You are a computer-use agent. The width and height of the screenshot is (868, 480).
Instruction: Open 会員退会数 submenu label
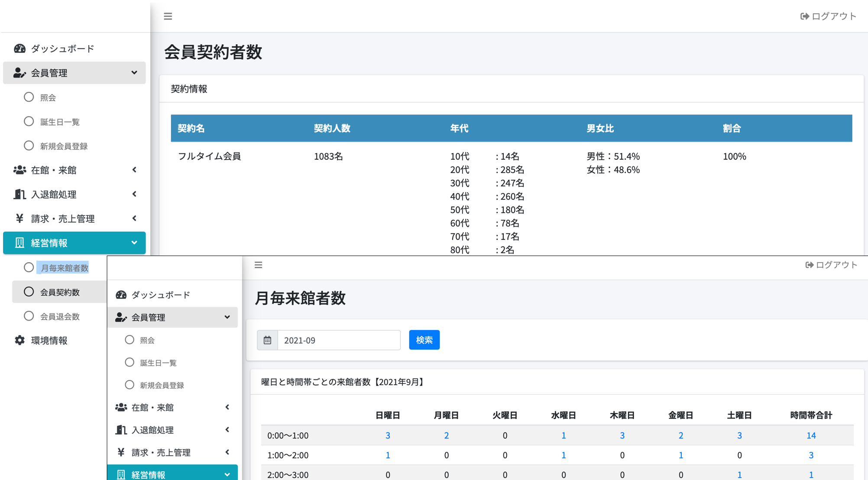60,316
